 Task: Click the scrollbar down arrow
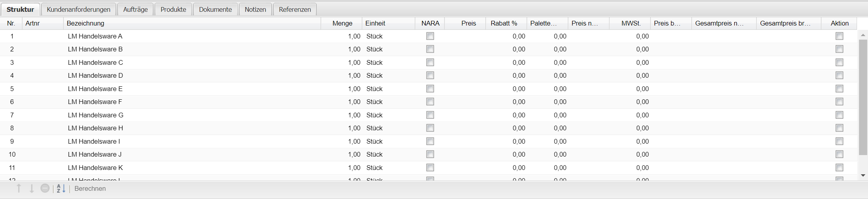click(x=863, y=175)
